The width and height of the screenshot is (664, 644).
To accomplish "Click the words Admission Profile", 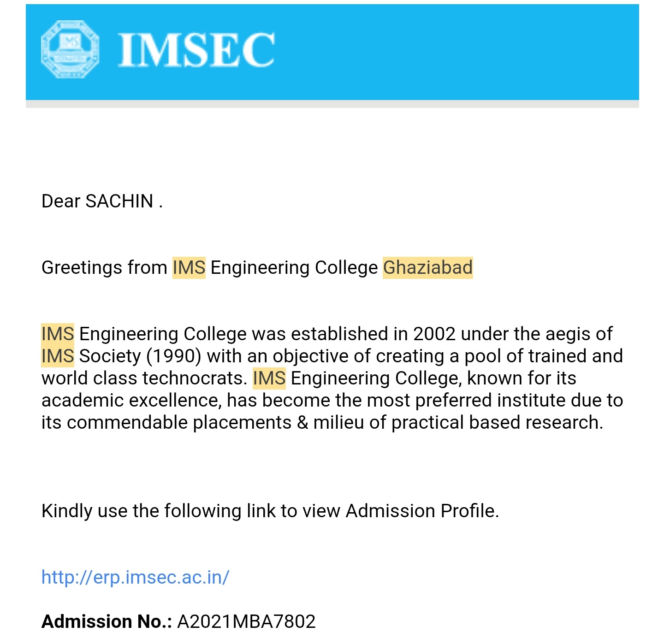I will [422, 511].
